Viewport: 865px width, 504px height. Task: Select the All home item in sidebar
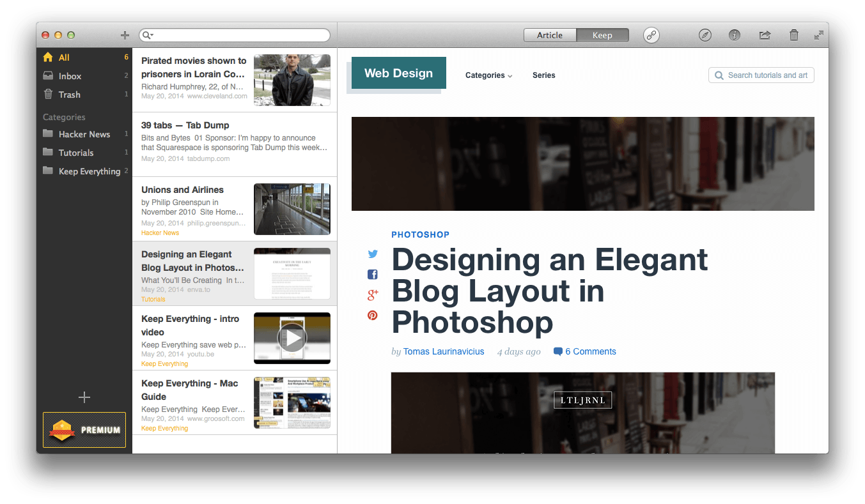coord(84,57)
